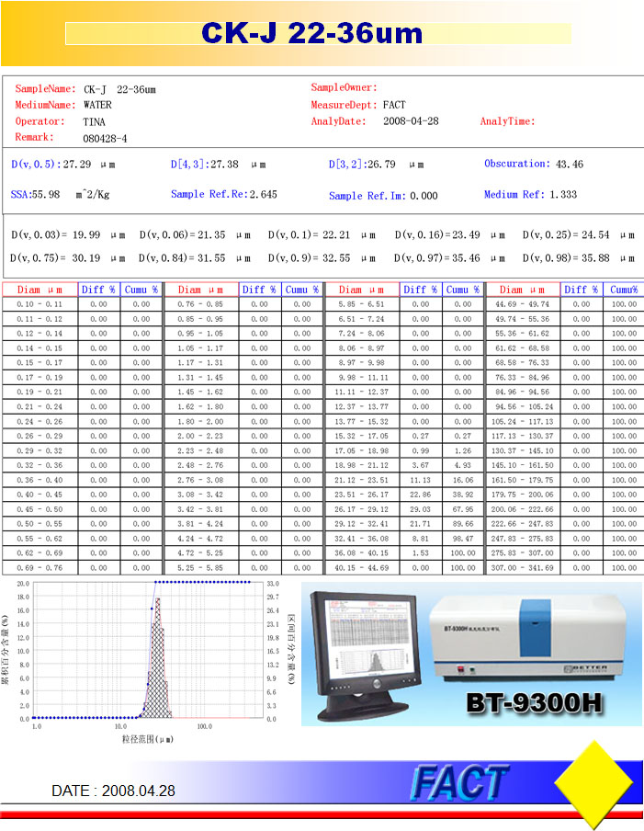Screen dimensions: 644x831
Task: Click the 29.03 Diff percentage cell
Action: click(x=421, y=509)
